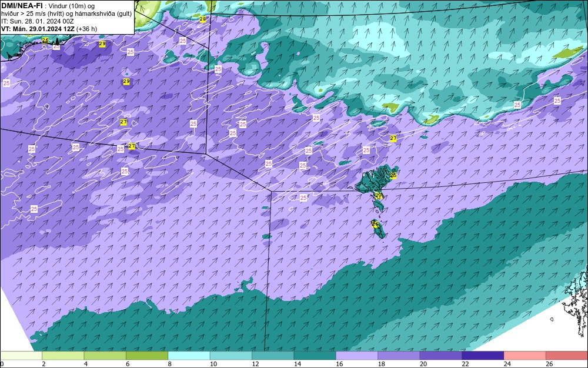Click the legend scale value 8
This screenshot has height=368, width=588.
pyautogui.click(x=170, y=364)
